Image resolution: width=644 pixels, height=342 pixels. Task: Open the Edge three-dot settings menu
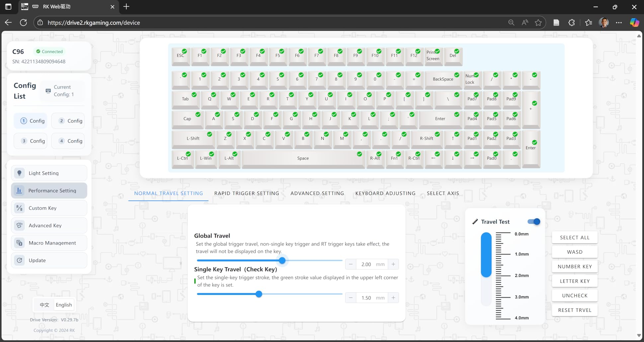(619, 22)
